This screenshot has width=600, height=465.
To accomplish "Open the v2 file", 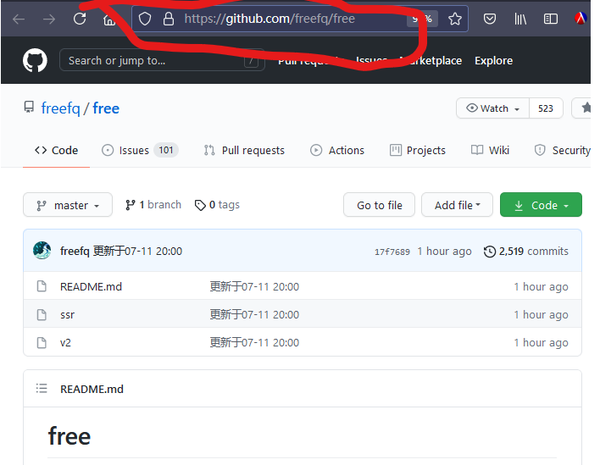I will (x=65, y=343).
